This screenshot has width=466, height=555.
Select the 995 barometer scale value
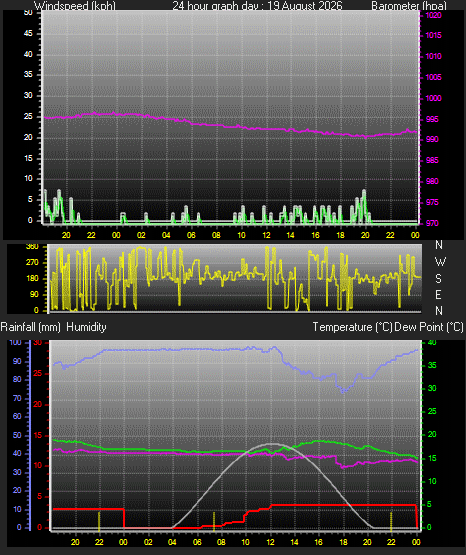[432, 119]
